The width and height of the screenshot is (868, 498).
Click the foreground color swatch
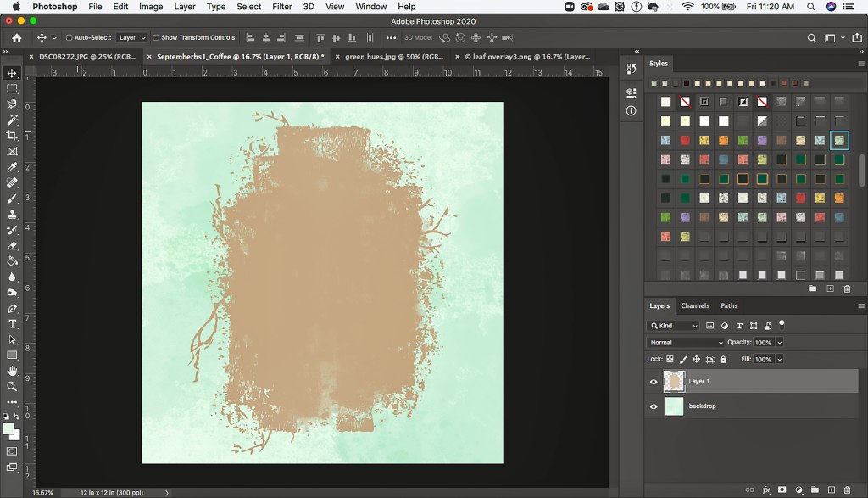(8, 429)
